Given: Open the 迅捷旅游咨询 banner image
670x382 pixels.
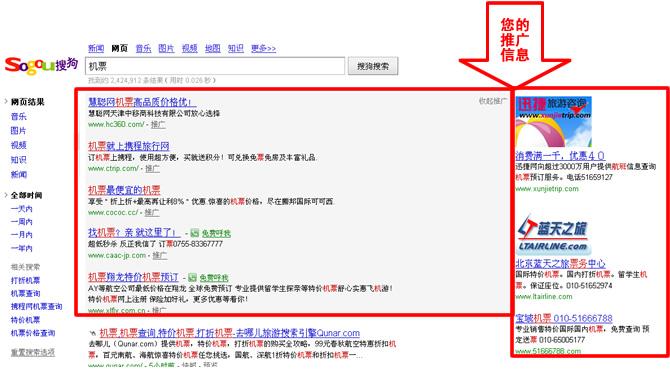Looking at the screenshot, I should [x=553, y=122].
